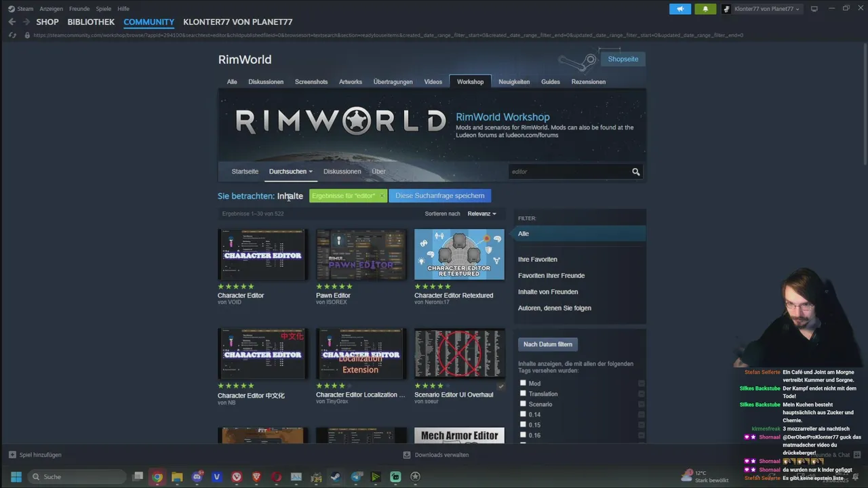Open the Hilfe menu
This screenshot has width=868, height=488.
coord(123,9)
